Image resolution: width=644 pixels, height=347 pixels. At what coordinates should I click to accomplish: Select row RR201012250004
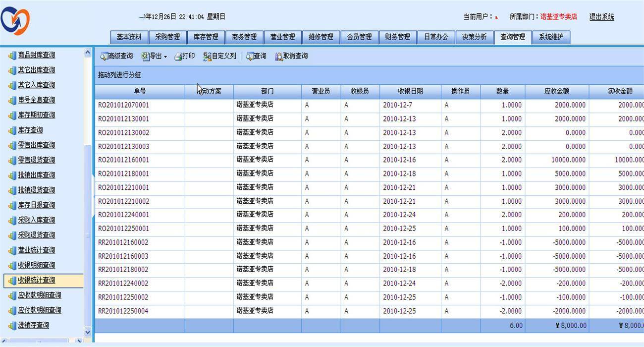pos(369,311)
